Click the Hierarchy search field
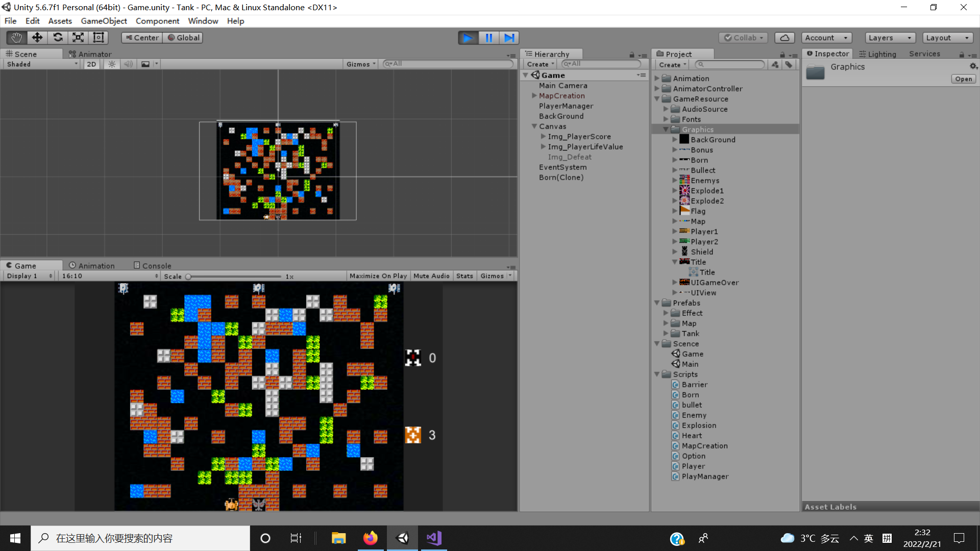980x551 pixels. [x=601, y=64]
